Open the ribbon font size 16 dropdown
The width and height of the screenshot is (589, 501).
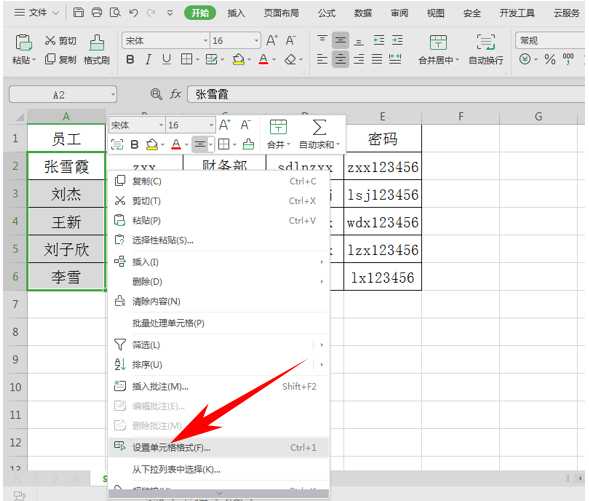(256, 41)
